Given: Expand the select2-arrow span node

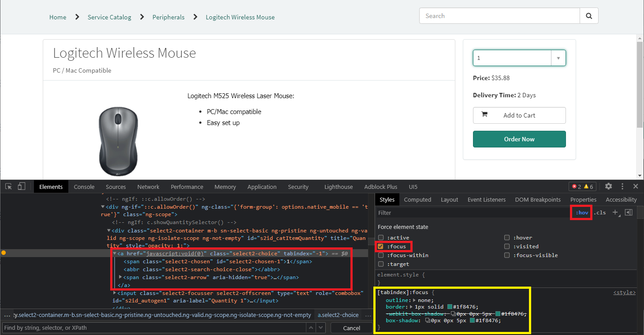Looking at the screenshot, I should pyautogui.click(x=121, y=277).
